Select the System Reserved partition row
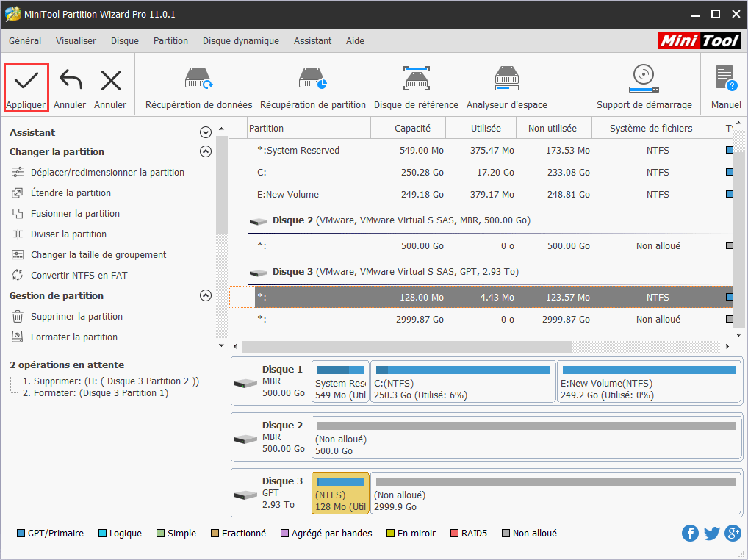The height and width of the screenshot is (560, 748). (x=481, y=150)
